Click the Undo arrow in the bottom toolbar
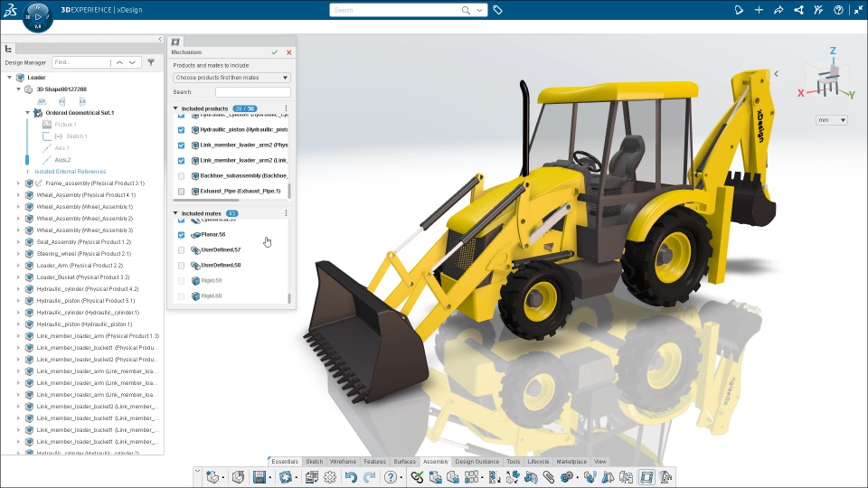The width and height of the screenshot is (868, 488). [x=351, y=477]
